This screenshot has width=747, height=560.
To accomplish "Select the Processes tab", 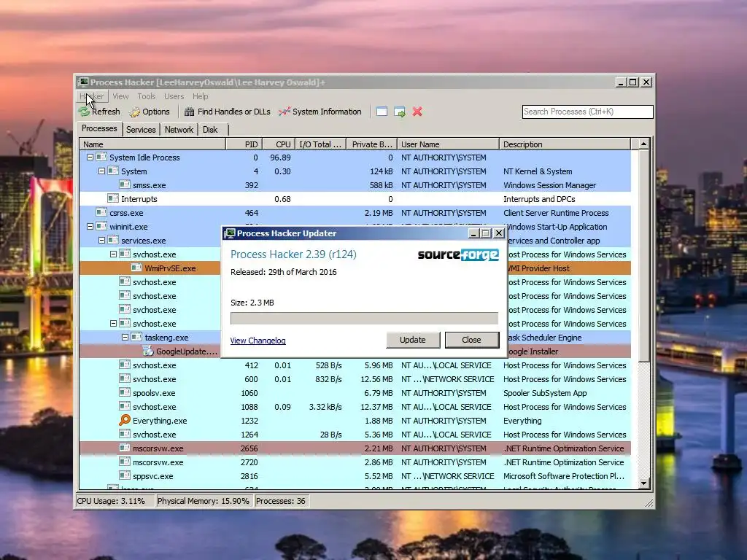I will 99,128.
